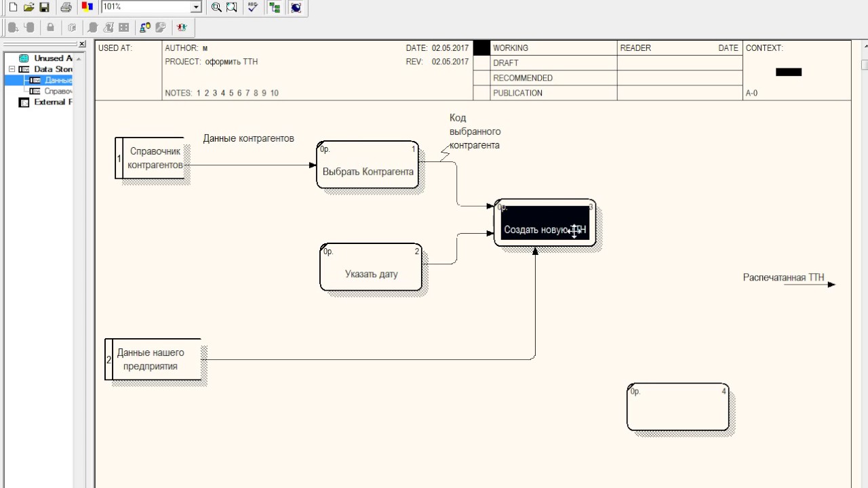Open an existing model file

pos(28,7)
